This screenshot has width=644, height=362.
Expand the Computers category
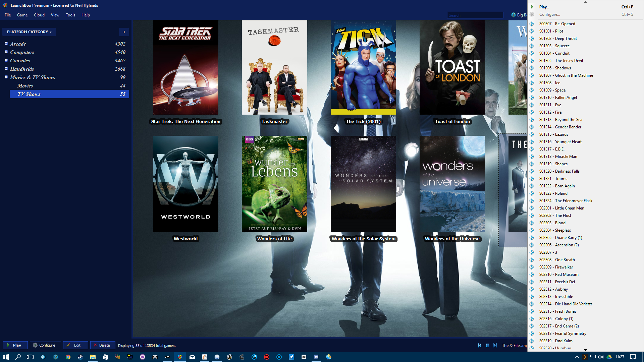pyautogui.click(x=6, y=52)
